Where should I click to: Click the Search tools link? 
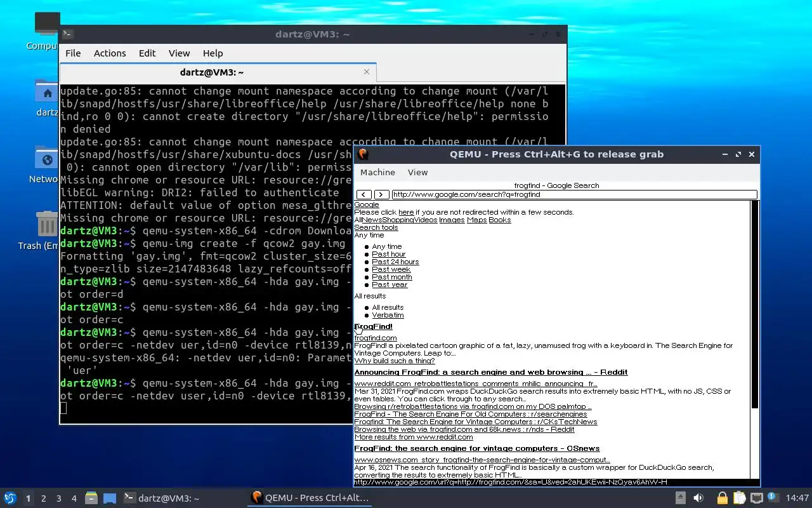click(376, 227)
